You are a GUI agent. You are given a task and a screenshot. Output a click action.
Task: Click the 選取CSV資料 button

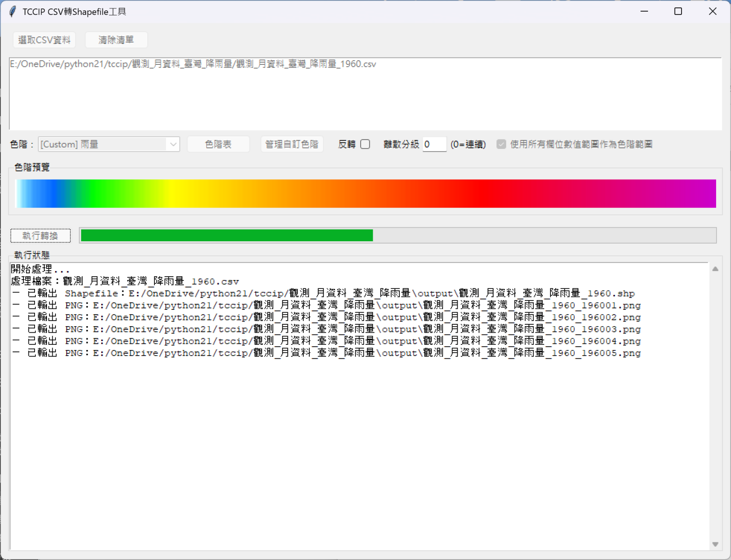point(44,40)
